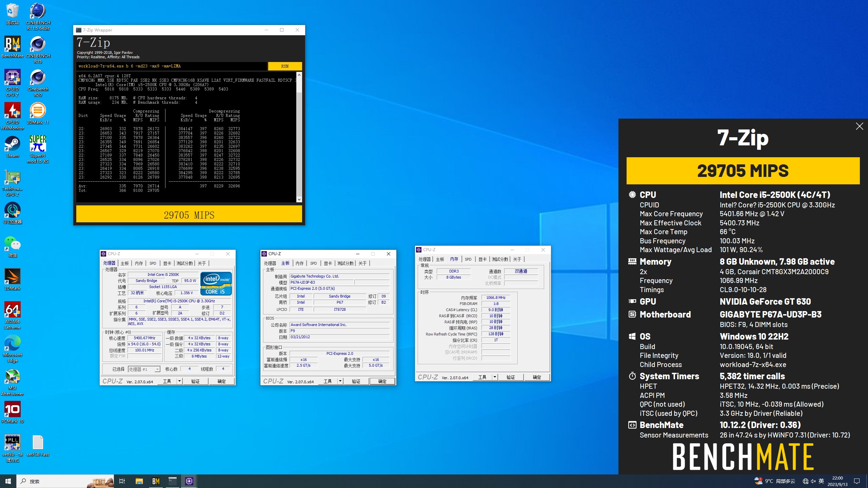Click the 7-Zip output scrollbar down arrow
This screenshot has width=868, height=488.
(299, 200)
